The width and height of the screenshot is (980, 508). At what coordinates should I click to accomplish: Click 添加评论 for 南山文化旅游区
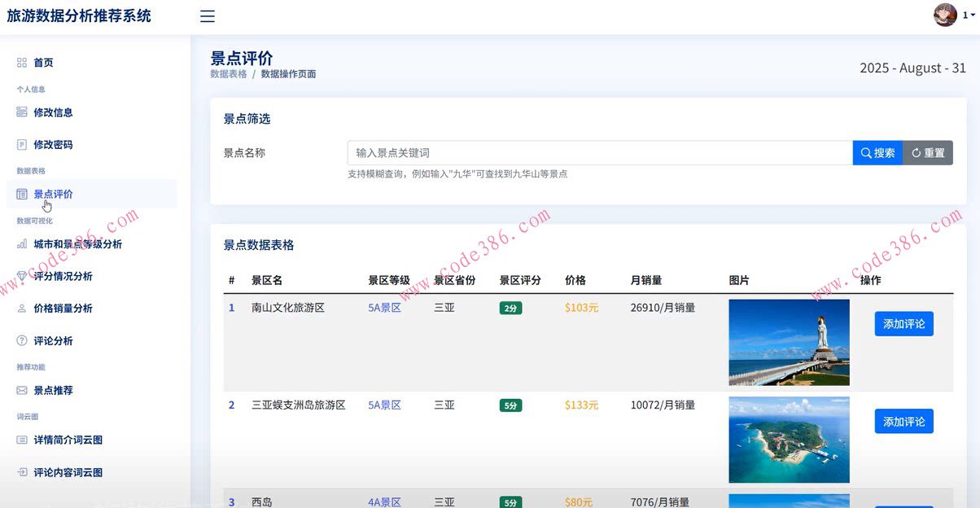point(903,323)
